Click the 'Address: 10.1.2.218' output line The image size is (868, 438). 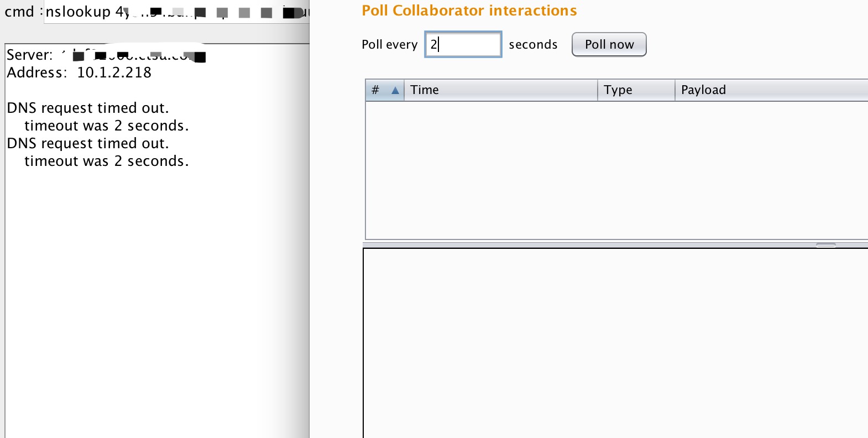[x=79, y=72]
